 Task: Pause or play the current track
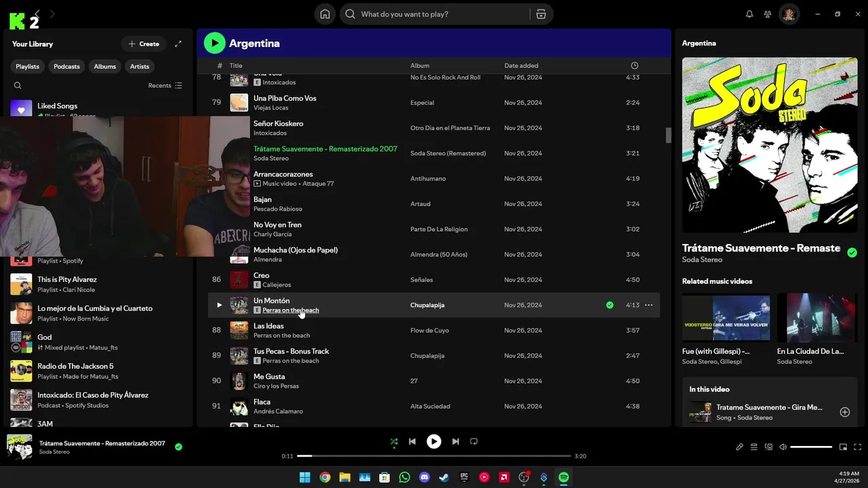434,442
